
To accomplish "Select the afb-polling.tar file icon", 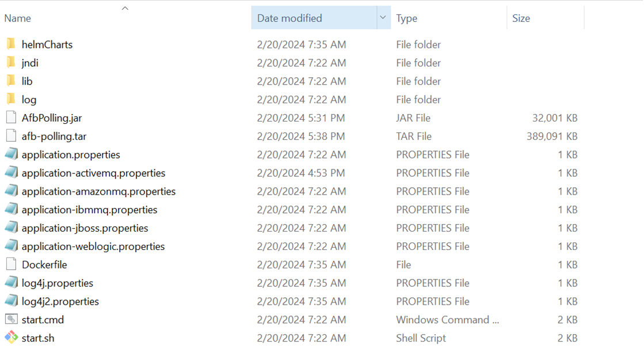I will pyautogui.click(x=10, y=136).
